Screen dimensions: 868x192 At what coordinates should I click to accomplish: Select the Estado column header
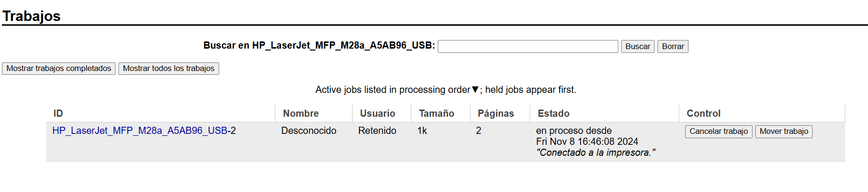pos(553,113)
